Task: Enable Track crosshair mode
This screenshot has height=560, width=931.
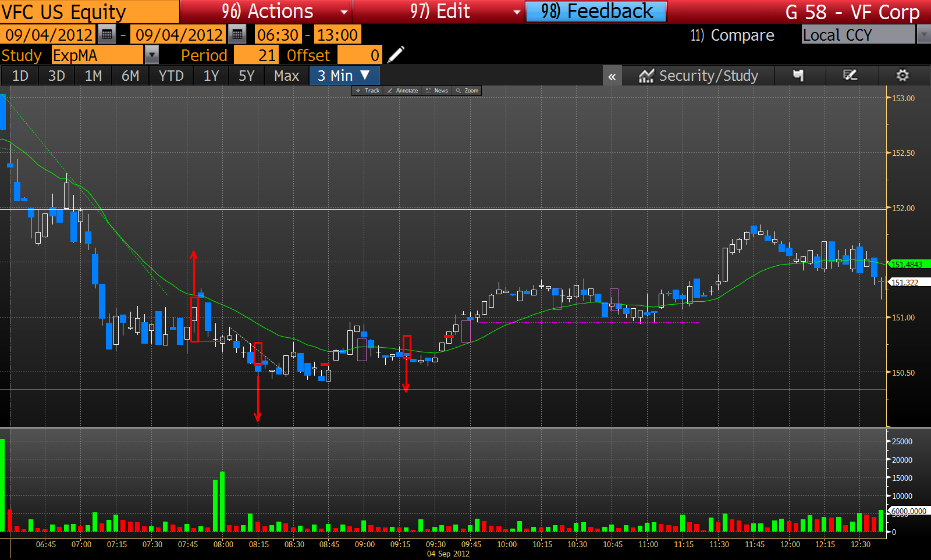Action: click(368, 91)
